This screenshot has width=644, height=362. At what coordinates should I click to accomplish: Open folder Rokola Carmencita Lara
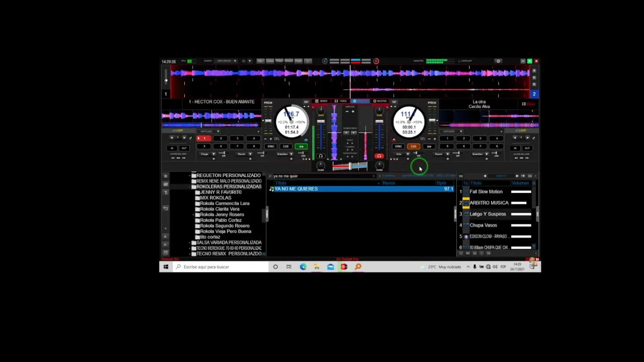coord(224,203)
